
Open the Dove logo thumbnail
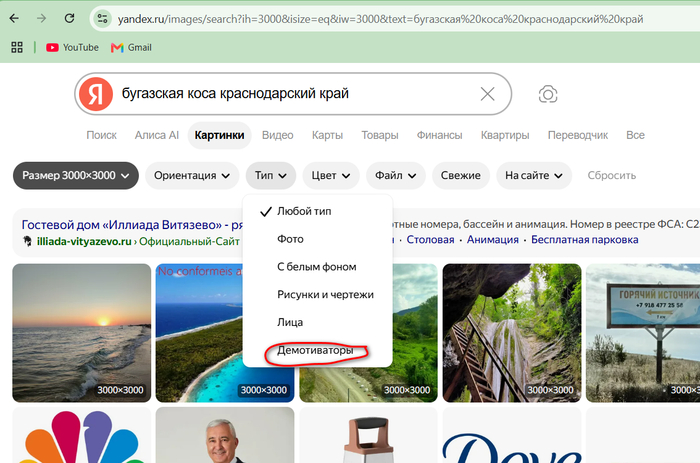click(x=512, y=435)
